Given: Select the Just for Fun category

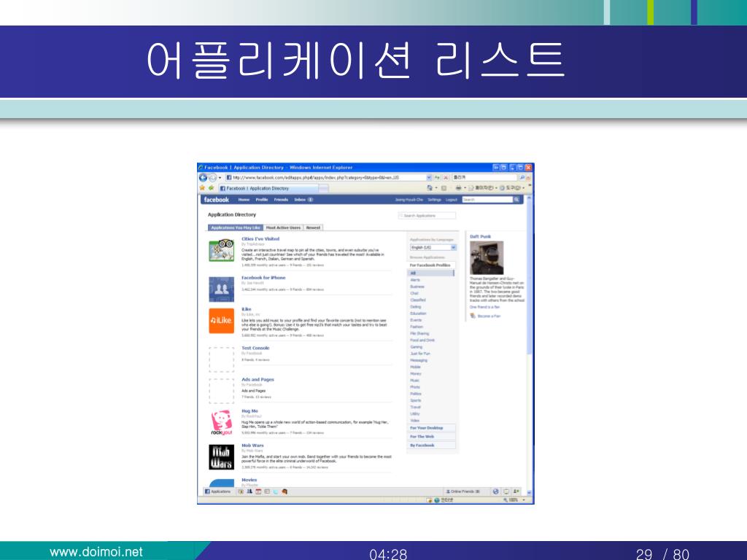Looking at the screenshot, I should [420, 354].
